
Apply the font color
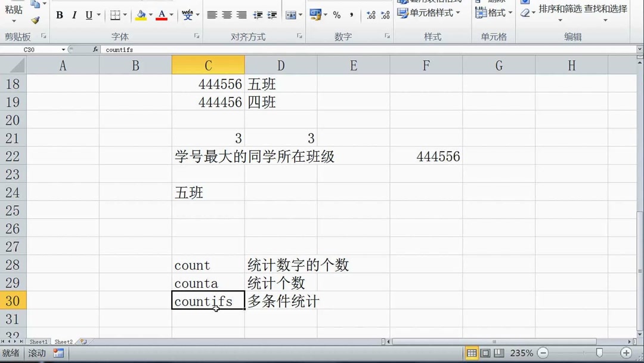[x=162, y=15]
